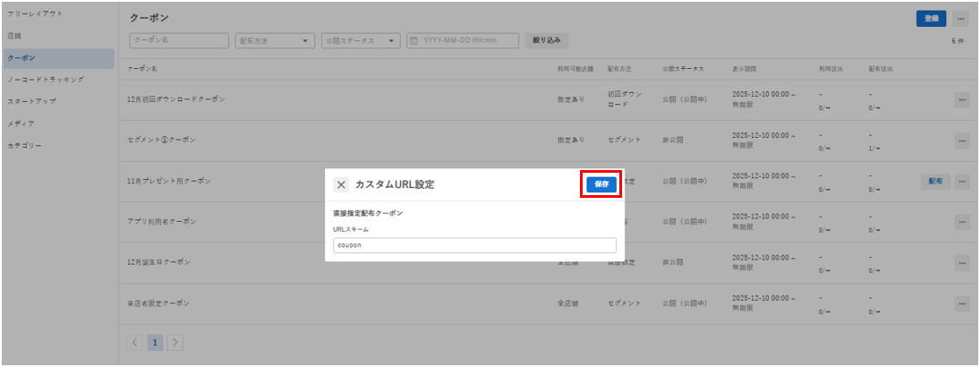This screenshot has width=980, height=367.
Task: Click the 配布 button in 11月プレゼント用クーポン row
Action: click(935, 182)
